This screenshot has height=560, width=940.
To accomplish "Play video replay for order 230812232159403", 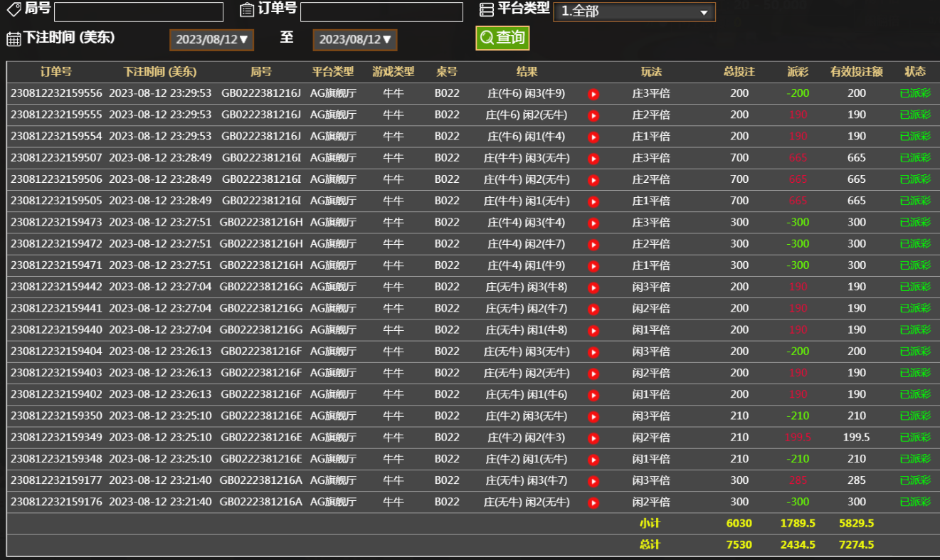I will coord(593,374).
